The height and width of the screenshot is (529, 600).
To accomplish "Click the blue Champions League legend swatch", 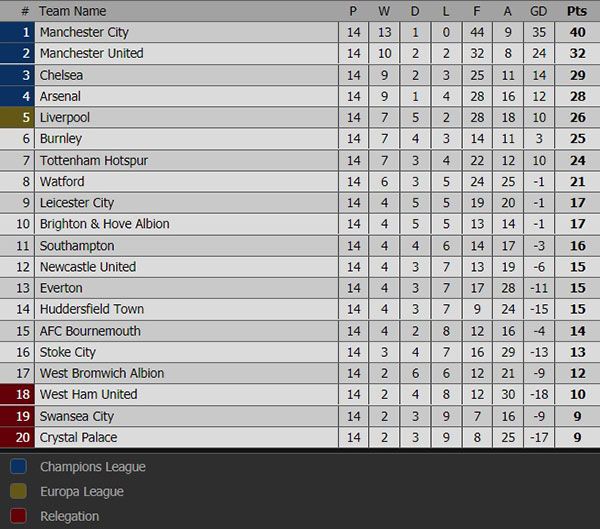I will (18, 466).
